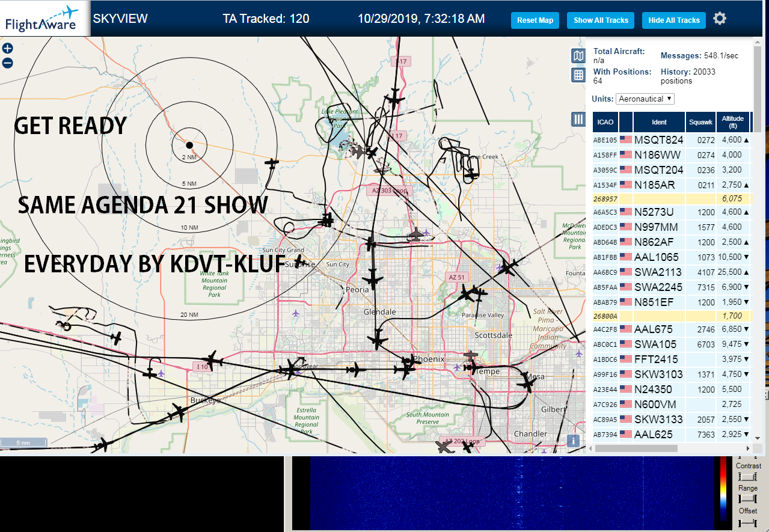Select the SWA2245 aircraft row
Viewport: 769px width, 532px height.
click(x=672, y=287)
